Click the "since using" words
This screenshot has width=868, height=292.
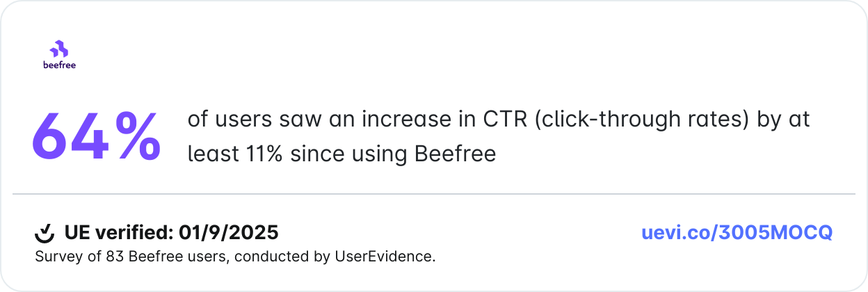(348, 154)
